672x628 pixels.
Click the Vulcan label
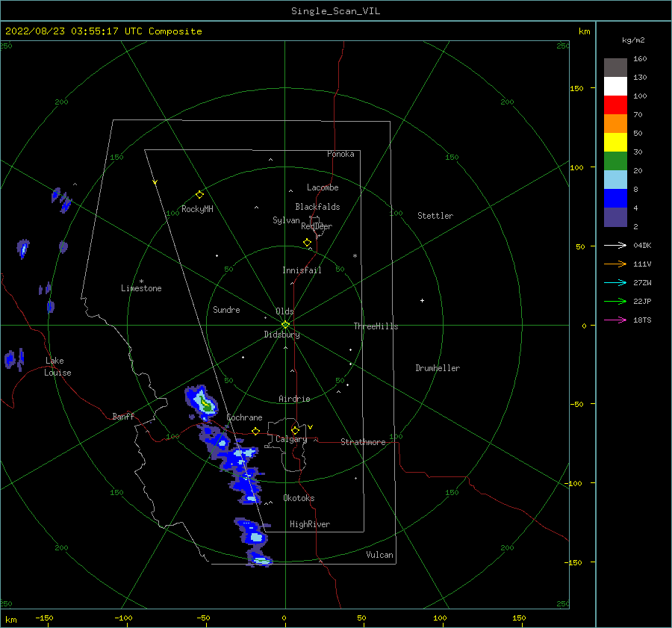point(380,555)
